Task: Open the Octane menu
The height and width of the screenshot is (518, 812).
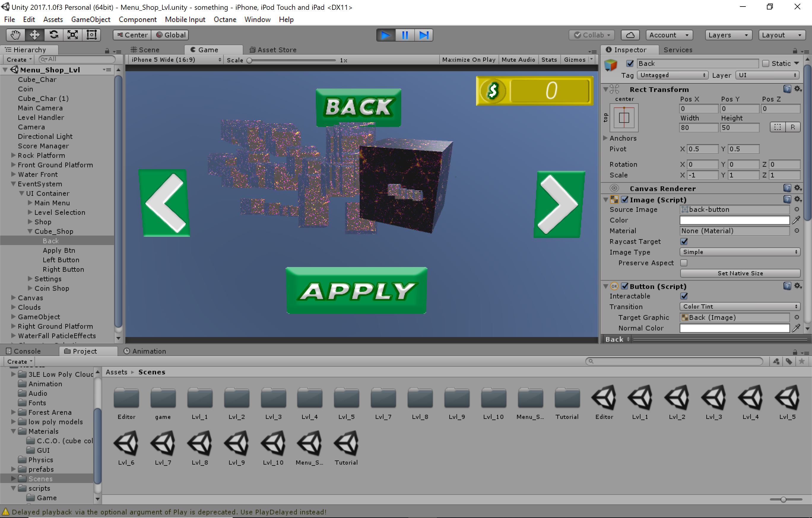Action: [225, 20]
